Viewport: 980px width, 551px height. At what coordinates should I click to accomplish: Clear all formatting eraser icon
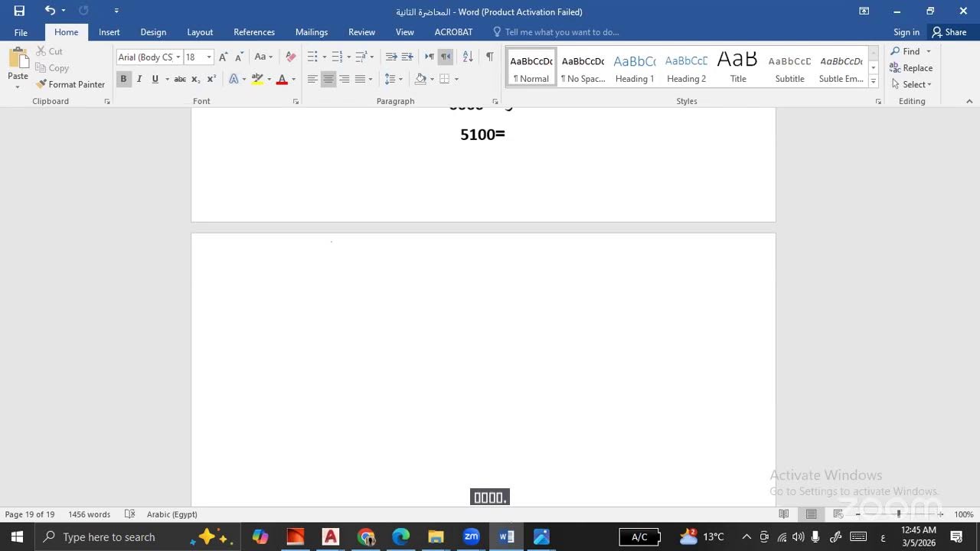tap(290, 57)
